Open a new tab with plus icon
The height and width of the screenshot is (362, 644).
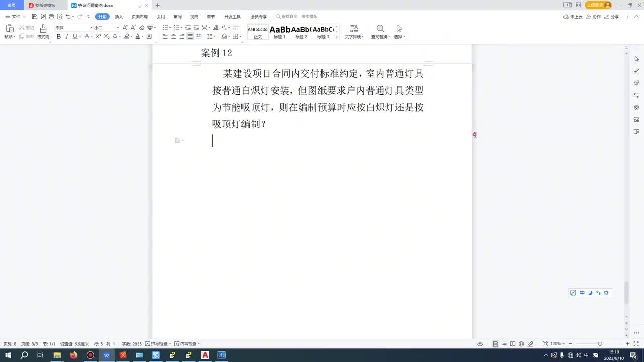click(x=158, y=5)
